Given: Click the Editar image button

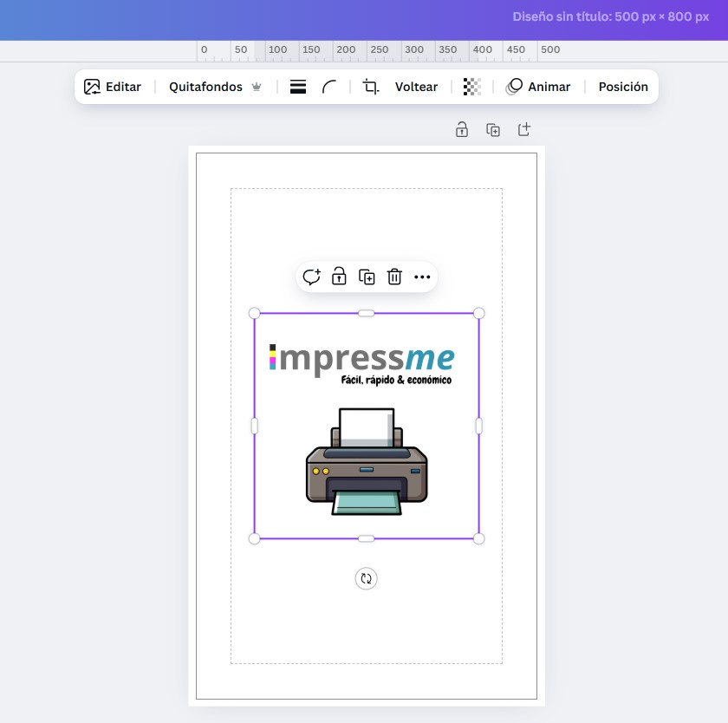Looking at the screenshot, I should coord(113,87).
